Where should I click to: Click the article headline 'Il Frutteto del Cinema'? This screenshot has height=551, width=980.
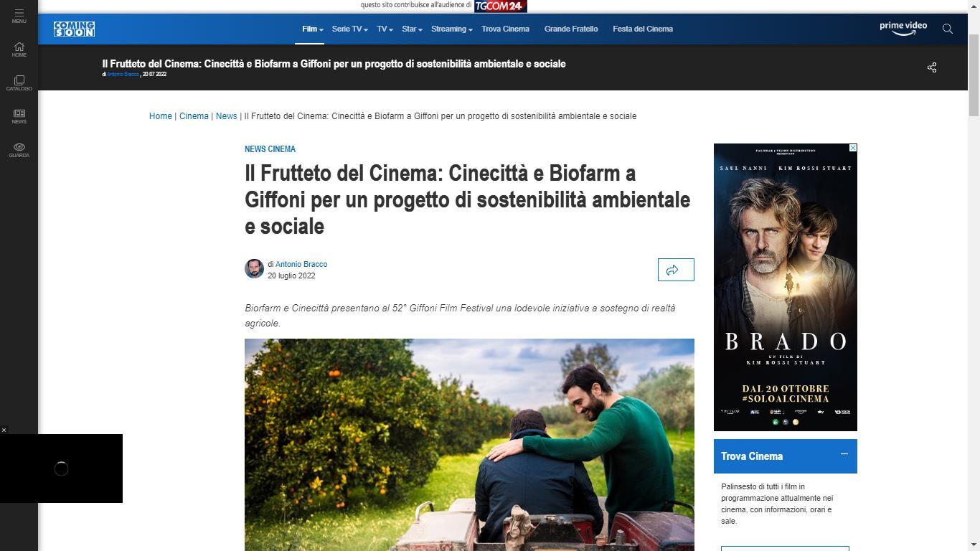coord(467,199)
